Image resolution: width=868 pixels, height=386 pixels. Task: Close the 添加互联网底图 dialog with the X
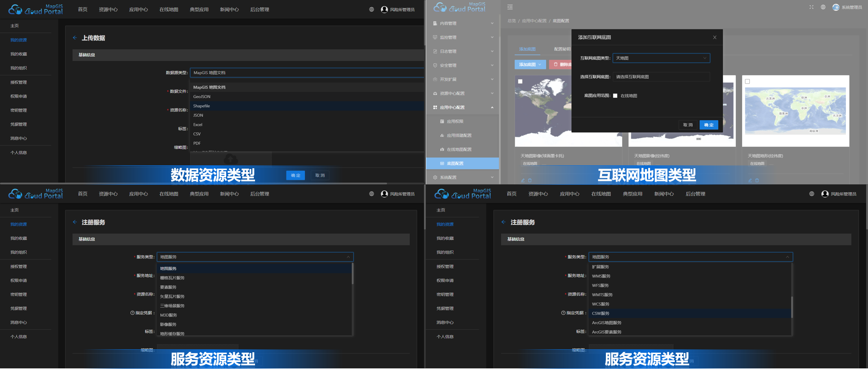(x=714, y=37)
